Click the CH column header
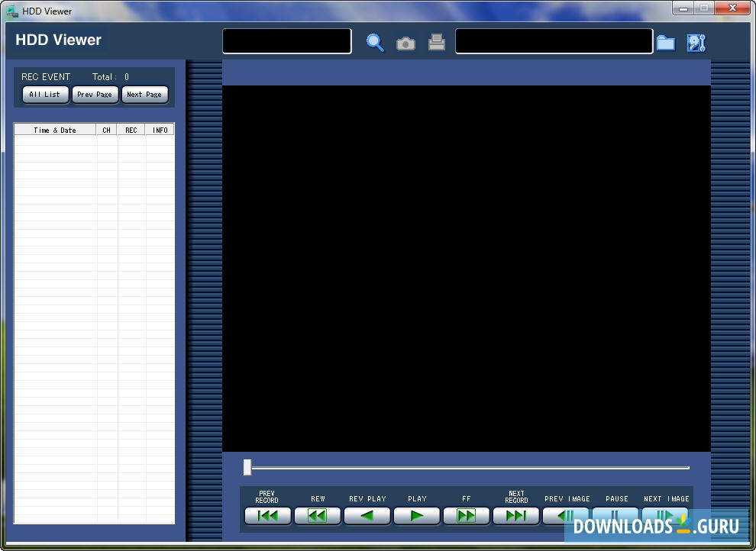The height and width of the screenshot is (551, 756). pos(107,130)
